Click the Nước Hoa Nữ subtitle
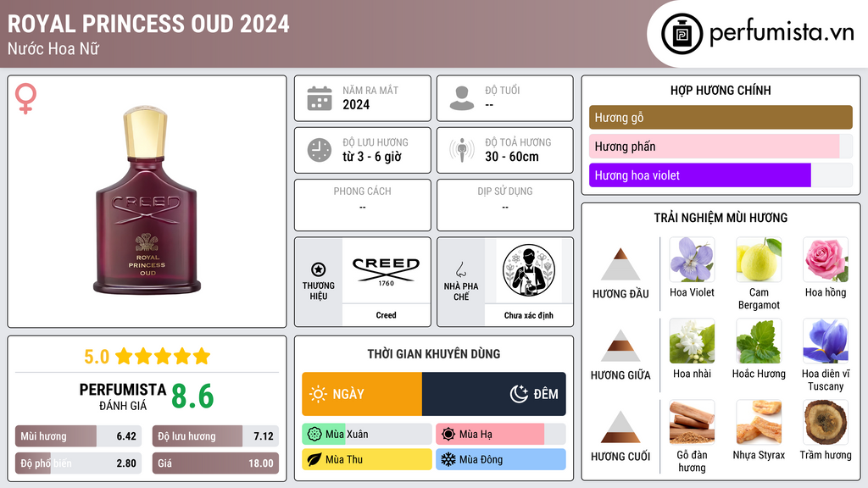Screen dimensions: 868x488 (53, 49)
